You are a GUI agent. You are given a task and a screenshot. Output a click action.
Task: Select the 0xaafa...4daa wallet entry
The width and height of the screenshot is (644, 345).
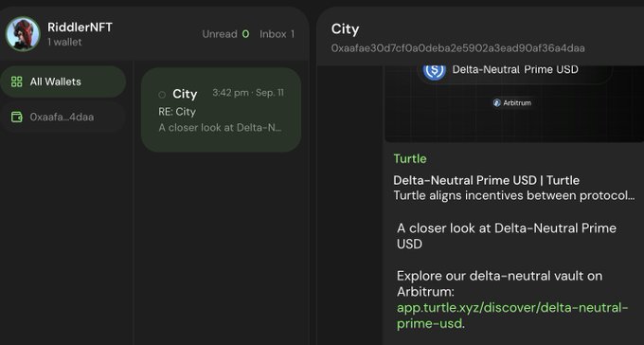63,117
